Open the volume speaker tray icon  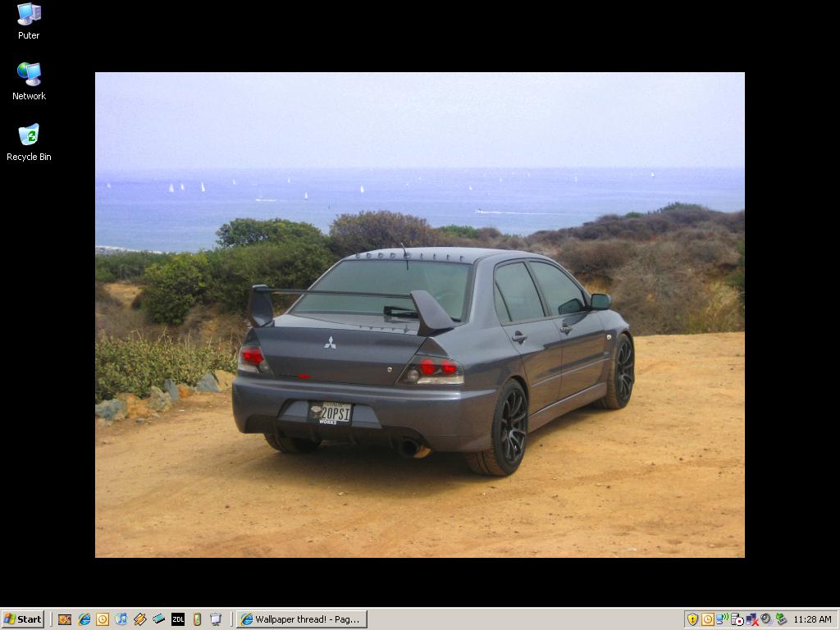(767, 619)
